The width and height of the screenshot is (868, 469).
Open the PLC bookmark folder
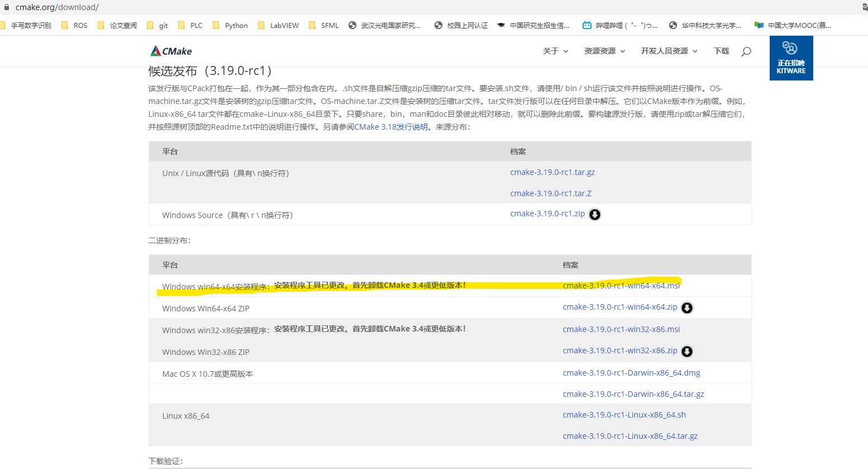(x=190, y=25)
